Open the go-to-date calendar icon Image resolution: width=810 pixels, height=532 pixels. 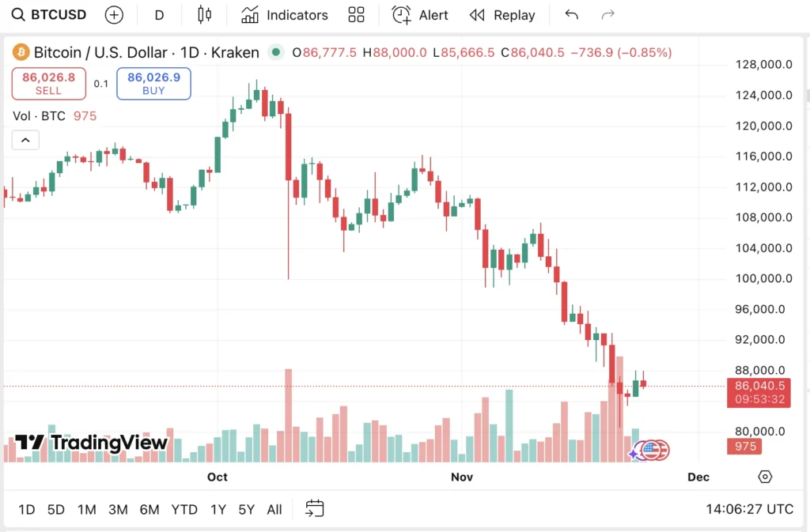[x=314, y=509]
